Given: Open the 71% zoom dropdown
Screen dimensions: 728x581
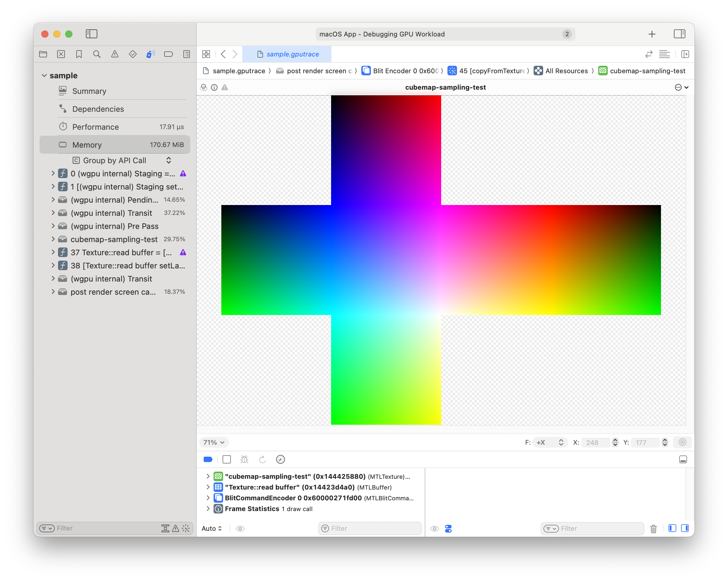Looking at the screenshot, I should [x=214, y=442].
